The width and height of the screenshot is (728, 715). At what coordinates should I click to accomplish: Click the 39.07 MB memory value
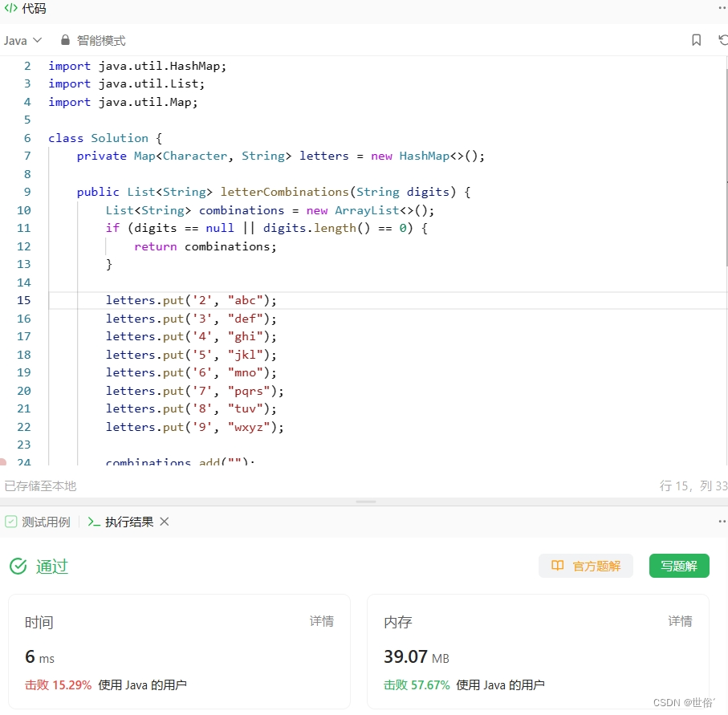pyautogui.click(x=417, y=657)
